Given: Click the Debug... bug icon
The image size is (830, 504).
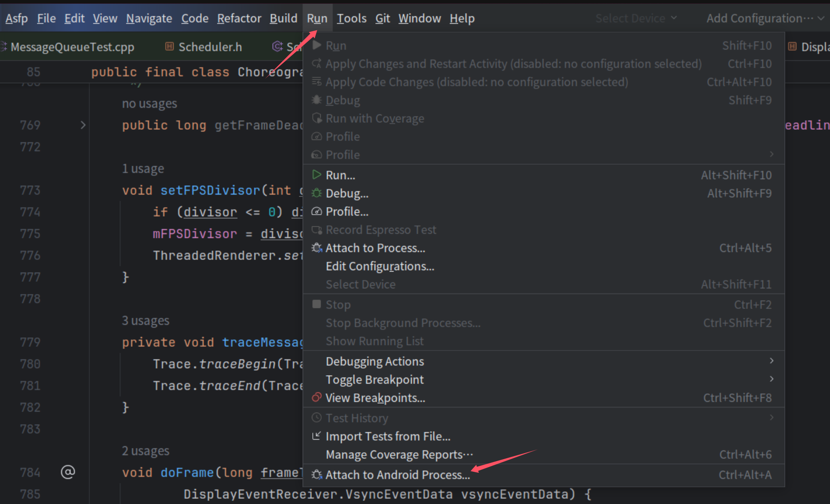Looking at the screenshot, I should (x=317, y=193).
